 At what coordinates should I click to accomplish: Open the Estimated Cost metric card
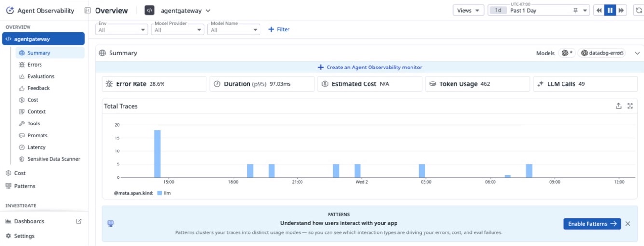[x=370, y=84]
